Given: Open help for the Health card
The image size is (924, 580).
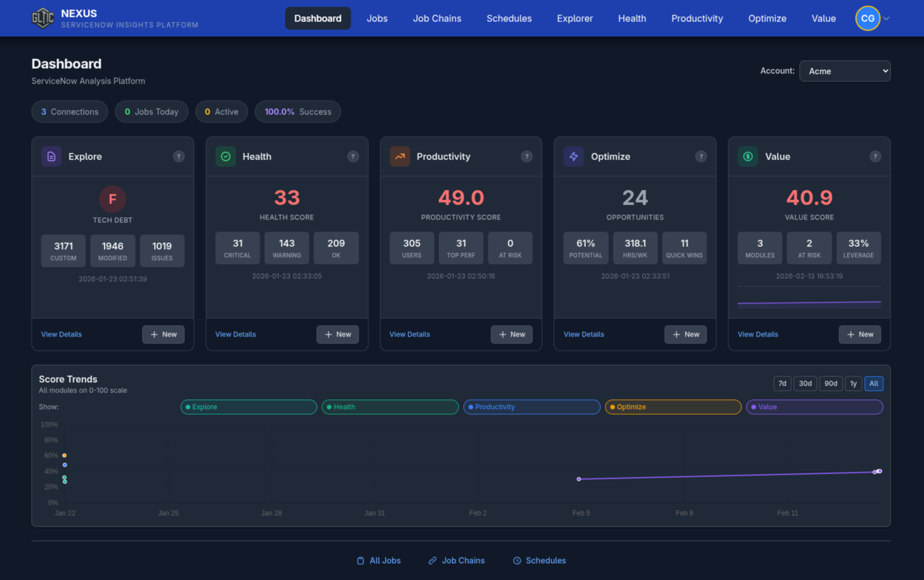Looking at the screenshot, I should tap(353, 156).
